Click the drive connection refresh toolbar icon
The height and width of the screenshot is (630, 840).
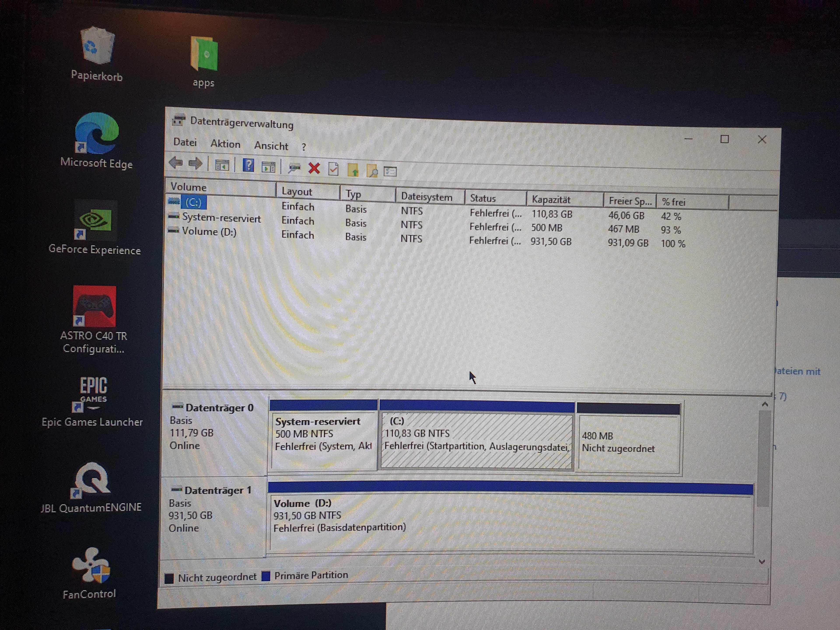click(x=294, y=168)
